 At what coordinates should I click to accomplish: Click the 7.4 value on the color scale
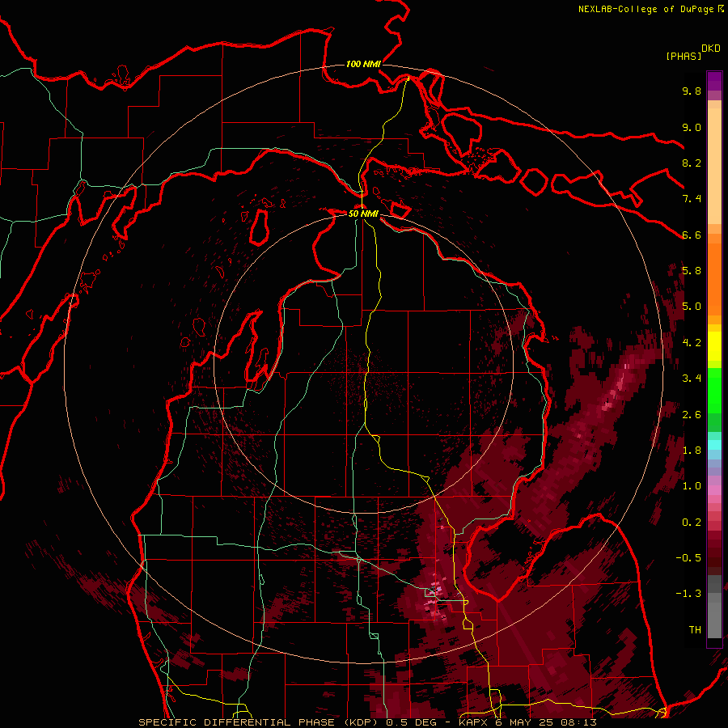(x=692, y=199)
